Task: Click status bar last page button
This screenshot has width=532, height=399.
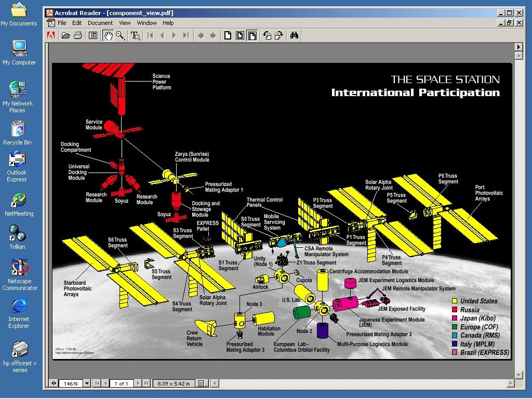Action: click(146, 383)
